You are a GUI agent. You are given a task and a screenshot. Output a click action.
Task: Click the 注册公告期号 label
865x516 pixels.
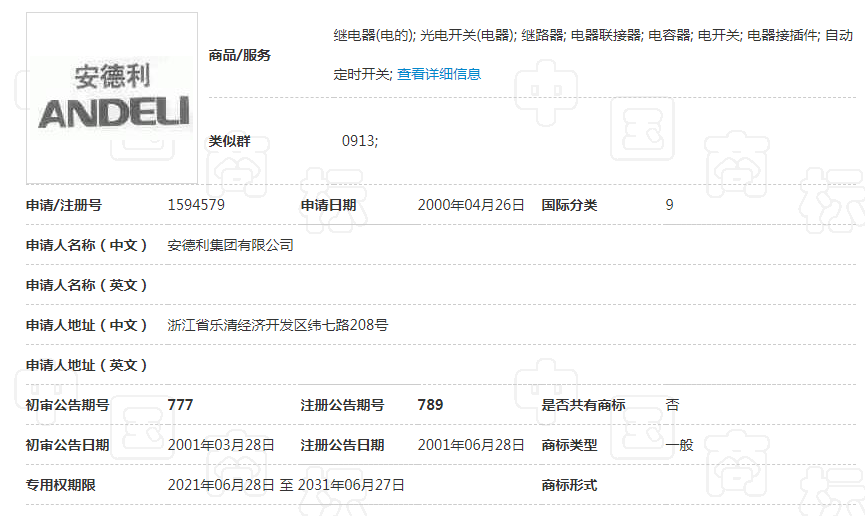point(342,405)
